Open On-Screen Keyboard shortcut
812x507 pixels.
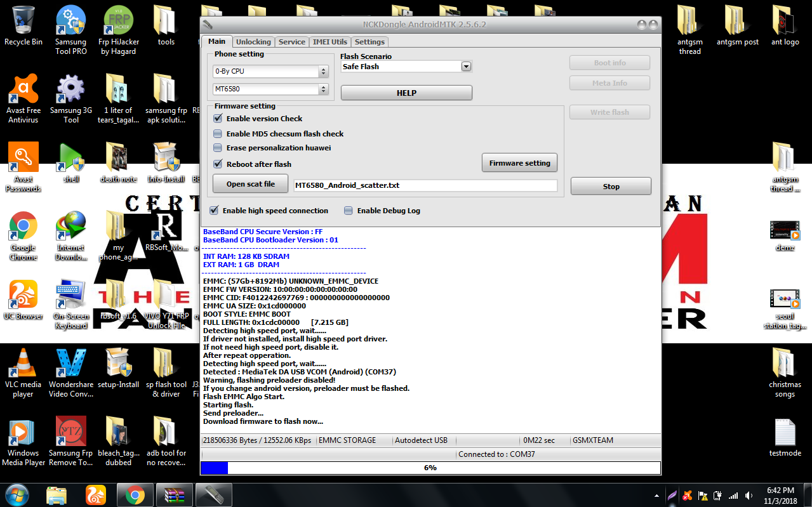71,304
